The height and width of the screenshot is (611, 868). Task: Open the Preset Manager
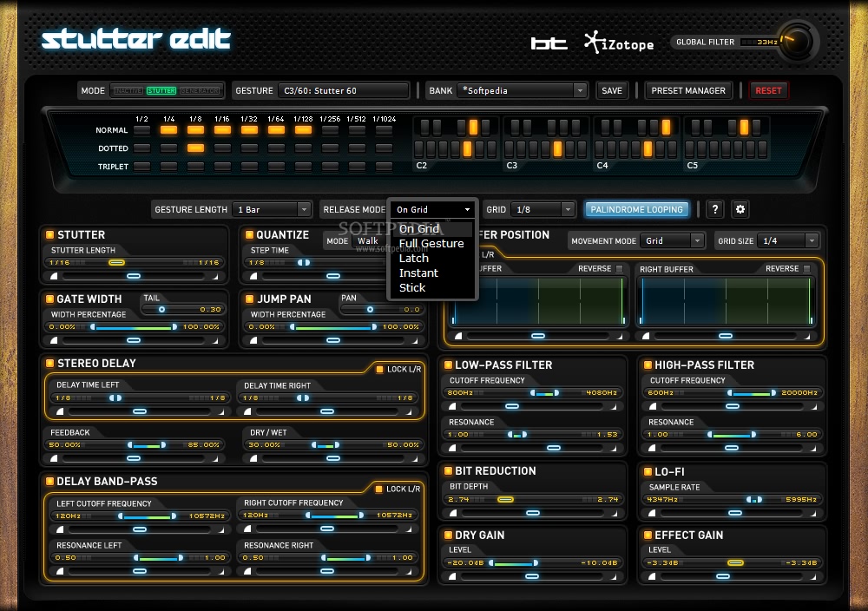point(688,90)
